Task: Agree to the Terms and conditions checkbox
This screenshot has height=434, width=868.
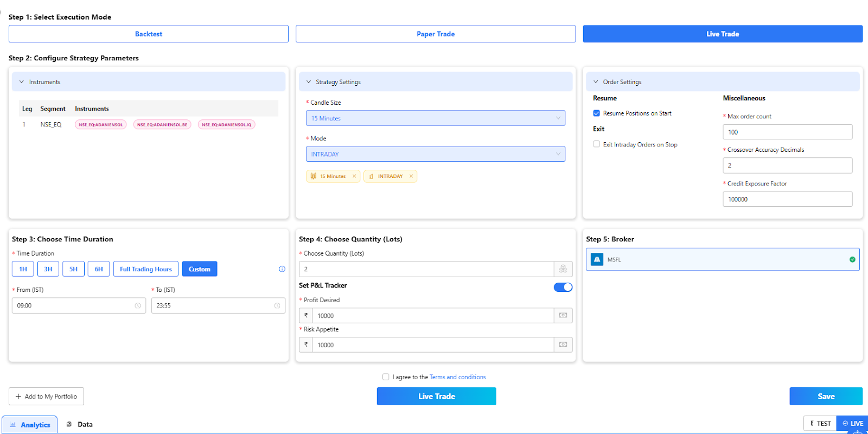Action: [386, 377]
